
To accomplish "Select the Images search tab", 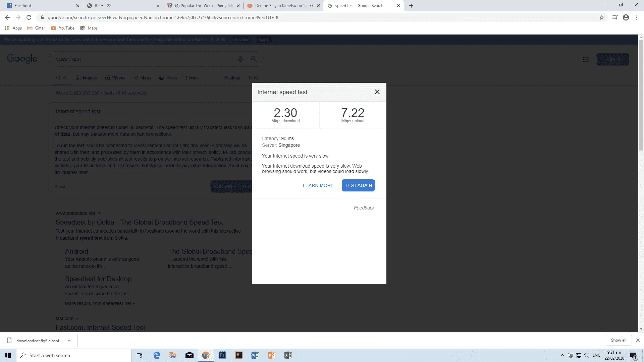I will point(86,78).
